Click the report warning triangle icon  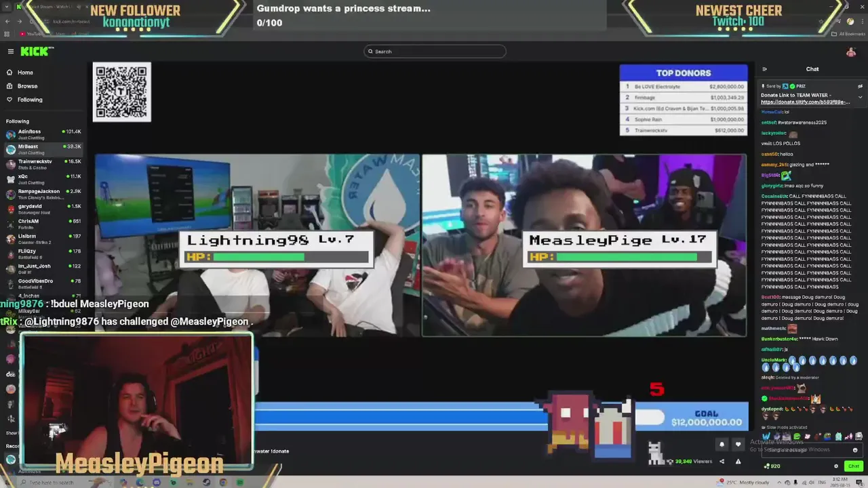tap(738, 462)
